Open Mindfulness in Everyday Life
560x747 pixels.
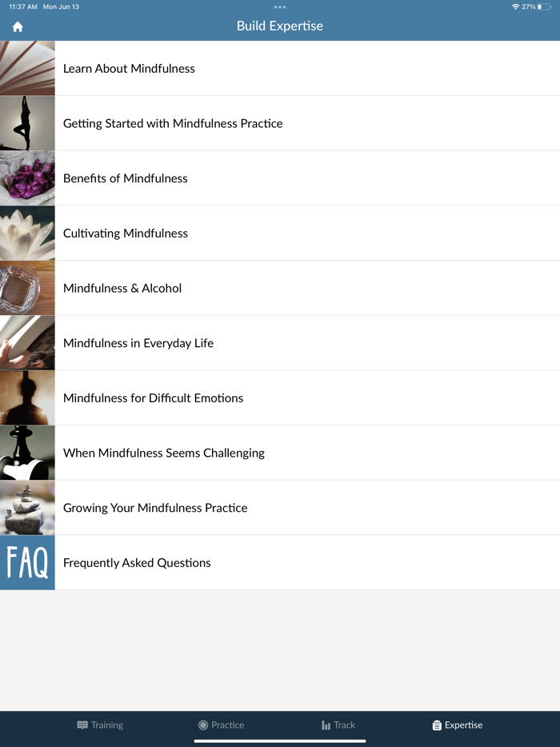point(280,343)
